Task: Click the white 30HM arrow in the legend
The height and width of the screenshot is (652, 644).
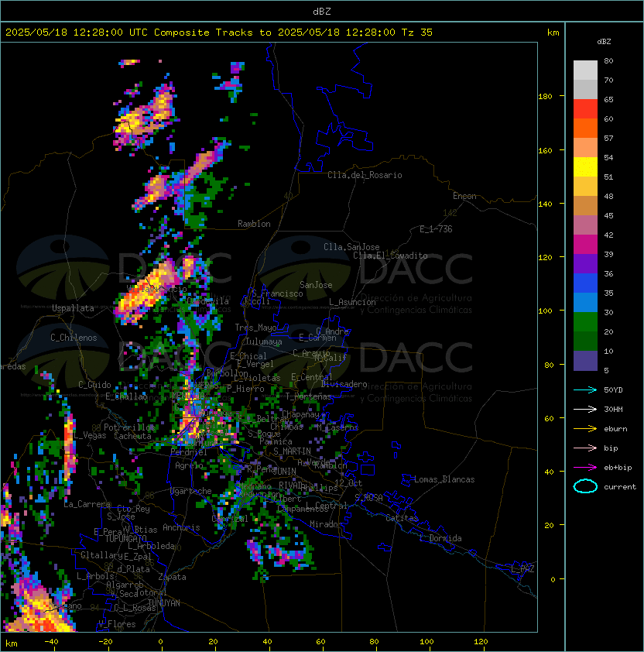Action: tap(585, 410)
